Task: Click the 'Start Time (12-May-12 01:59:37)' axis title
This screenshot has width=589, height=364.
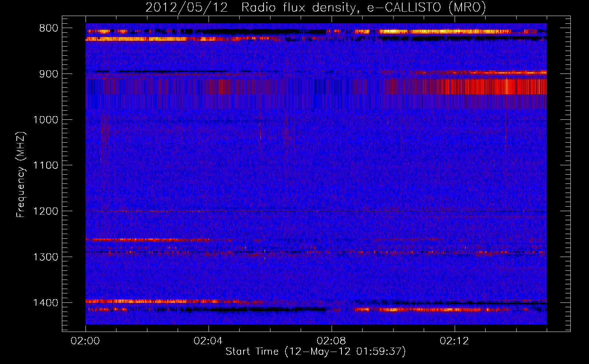Action: (316, 352)
